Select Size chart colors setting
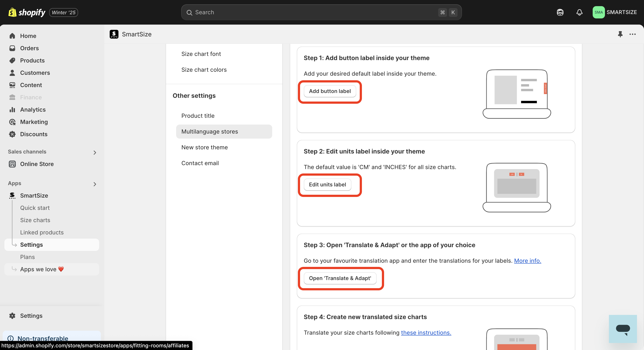Viewport: 644px width, 350px height. pyautogui.click(x=204, y=69)
